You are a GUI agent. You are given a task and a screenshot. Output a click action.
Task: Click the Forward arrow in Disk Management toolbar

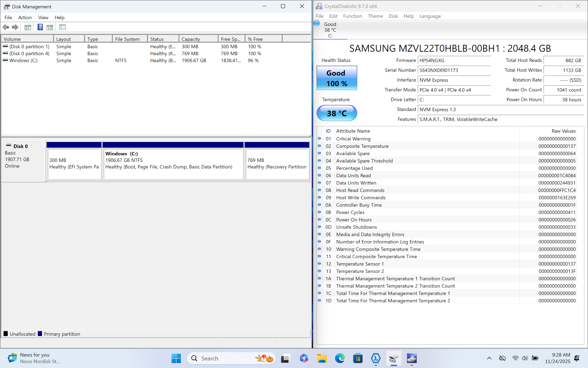pyautogui.click(x=15, y=27)
